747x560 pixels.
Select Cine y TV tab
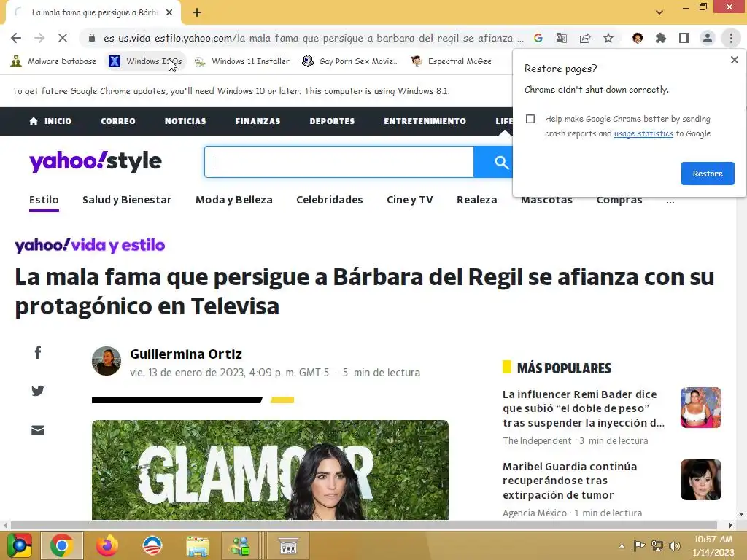click(x=410, y=200)
